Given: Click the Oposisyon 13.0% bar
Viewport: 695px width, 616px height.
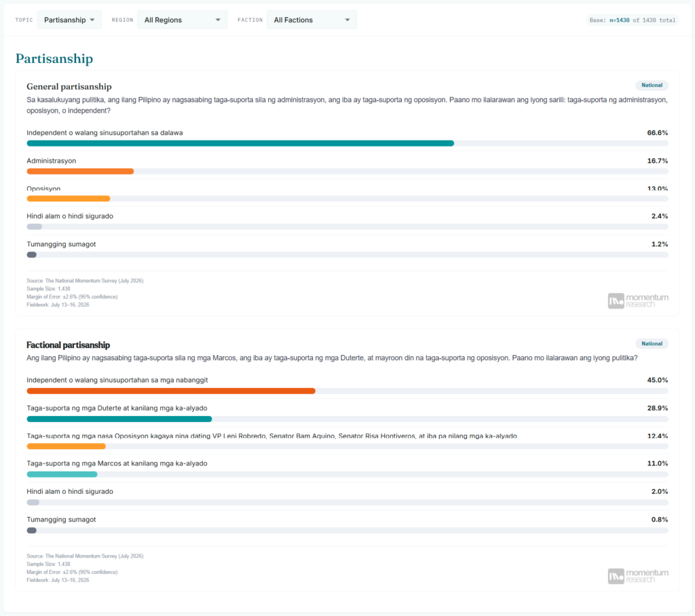Looking at the screenshot, I should [69, 199].
